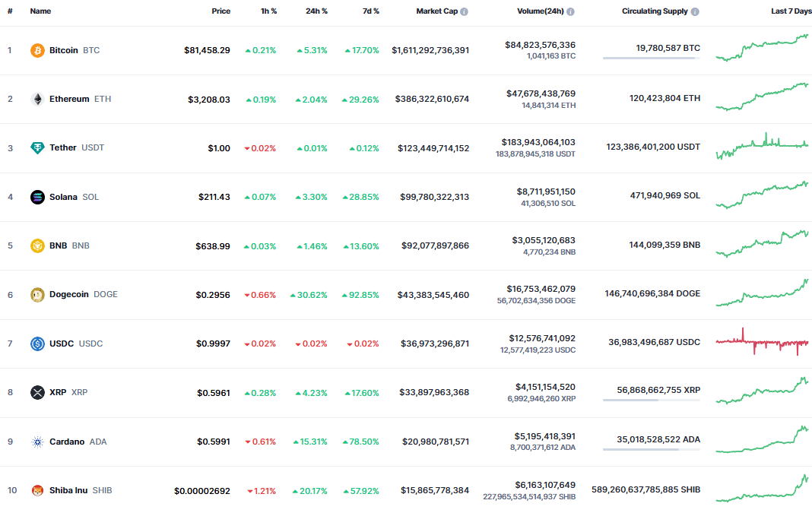Sort by Volume(24h) column header
The image size is (812, 513).
click(540, 11)
